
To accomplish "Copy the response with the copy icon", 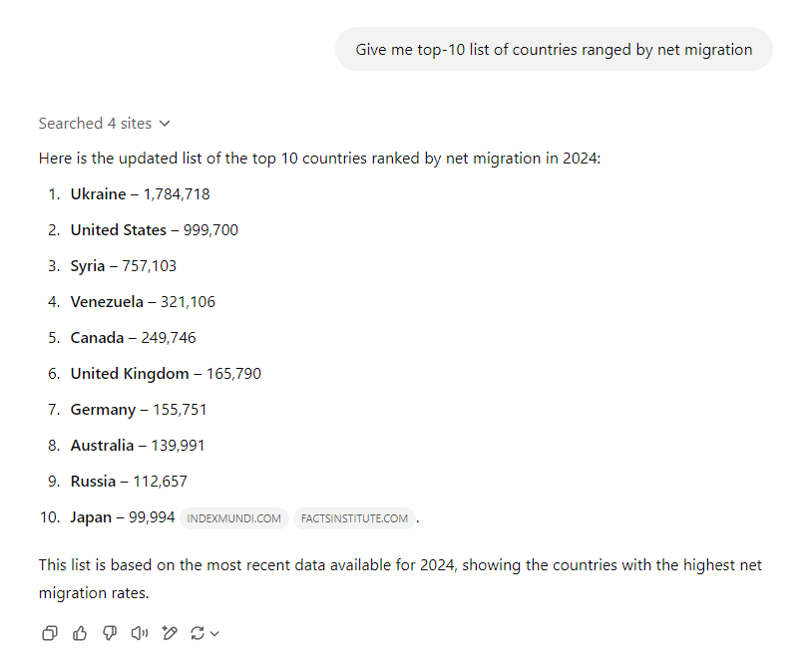I will (50, 633).
